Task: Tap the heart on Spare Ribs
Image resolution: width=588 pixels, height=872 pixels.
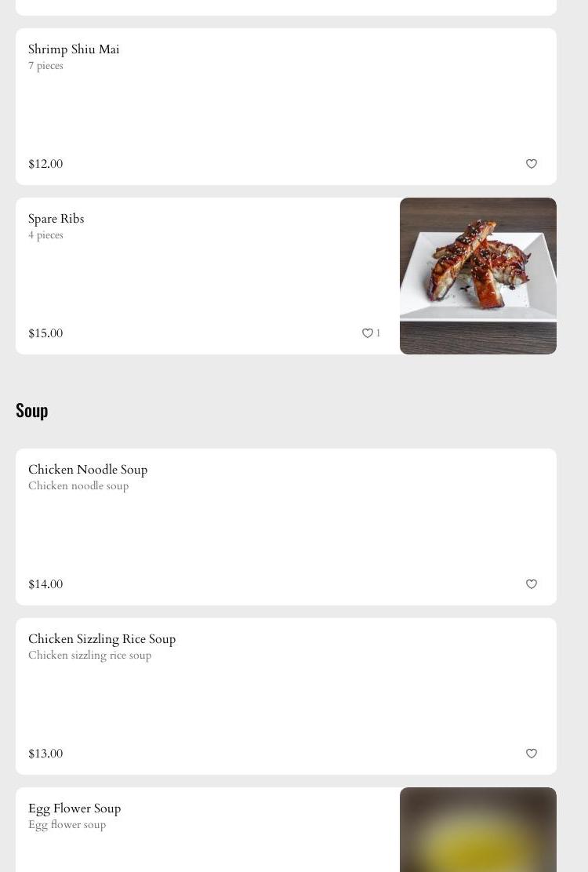Action: [x=367, y=333]
